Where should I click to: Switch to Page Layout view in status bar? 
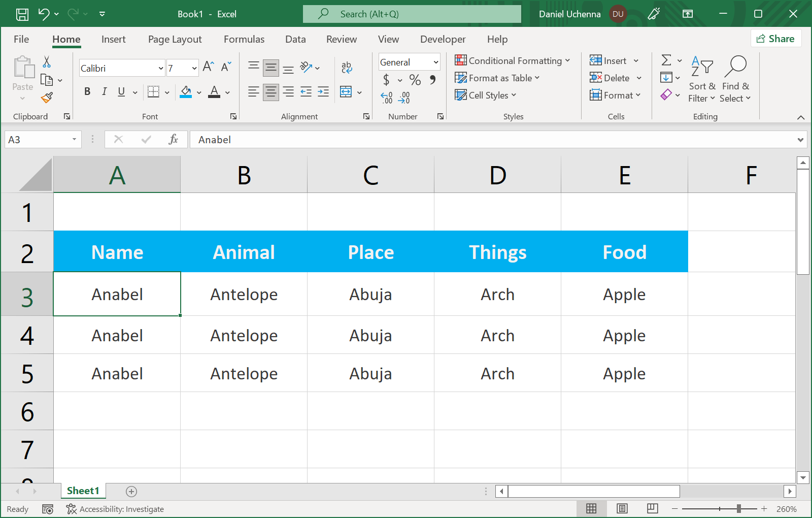point(622,509)
